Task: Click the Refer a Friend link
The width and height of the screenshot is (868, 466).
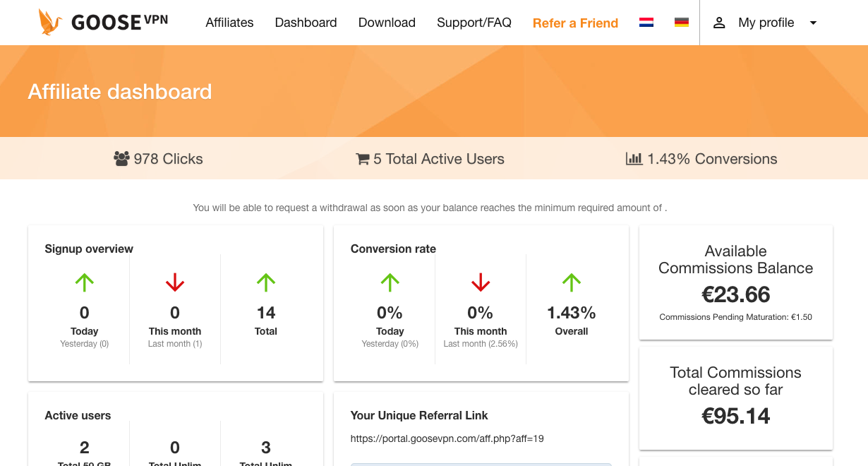Action: coord(575,23)
